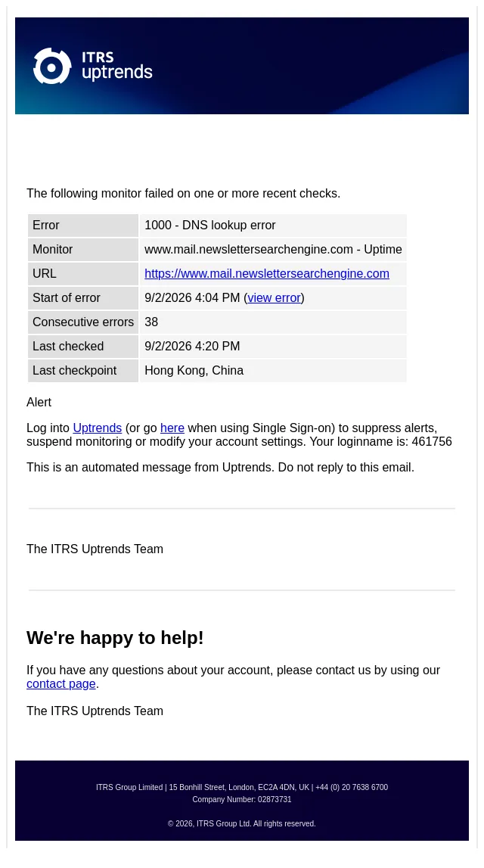Click the blue header banner image
The image size is (484, 868).
tap(242, 66)
